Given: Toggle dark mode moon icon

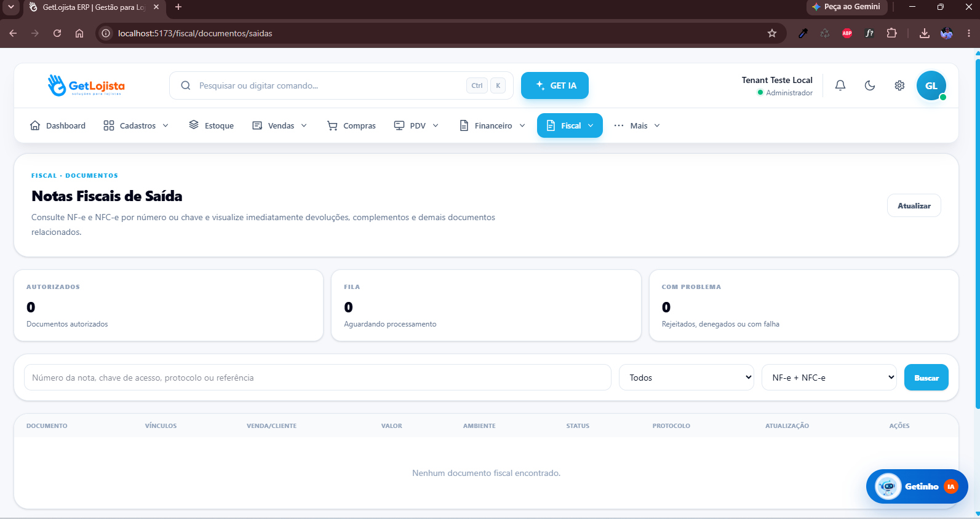Looking at the screenshot, I should [869, 85].
